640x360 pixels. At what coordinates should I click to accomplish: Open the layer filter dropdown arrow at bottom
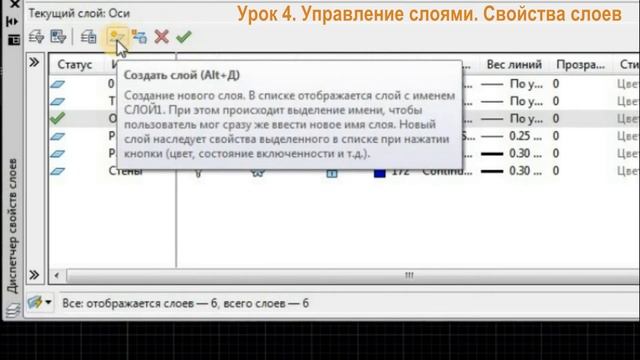click(x=48, y=302)
